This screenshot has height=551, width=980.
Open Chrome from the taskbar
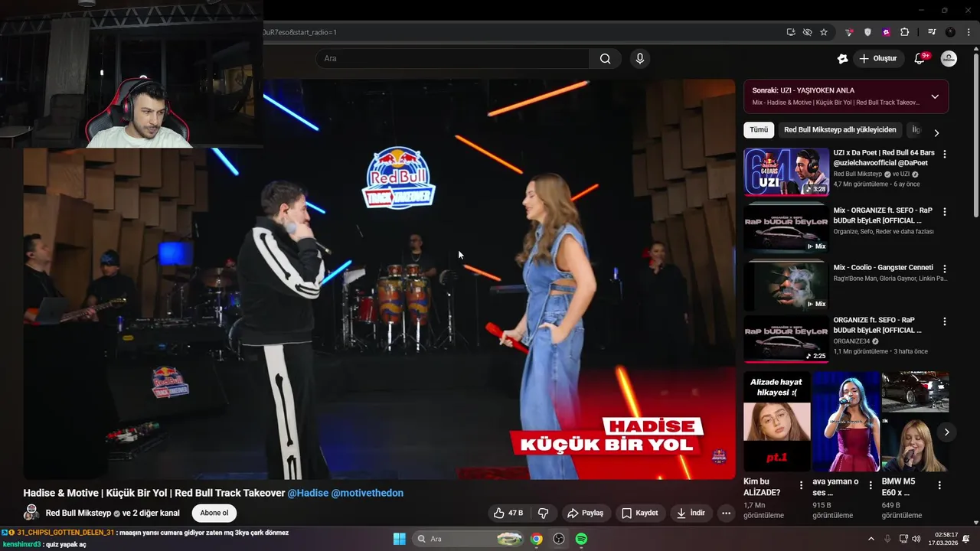[537, 539]
